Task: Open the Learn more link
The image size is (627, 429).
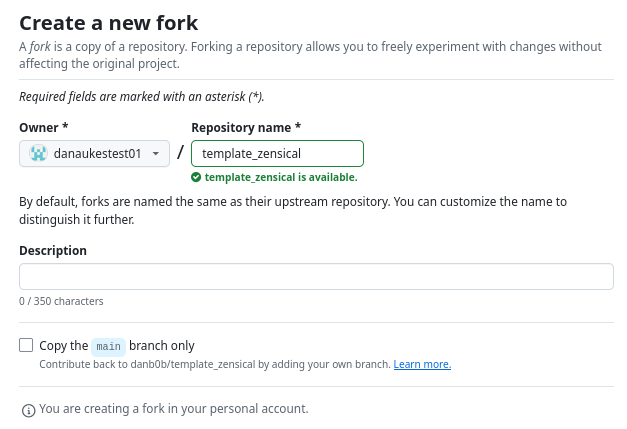Action: 422,364
